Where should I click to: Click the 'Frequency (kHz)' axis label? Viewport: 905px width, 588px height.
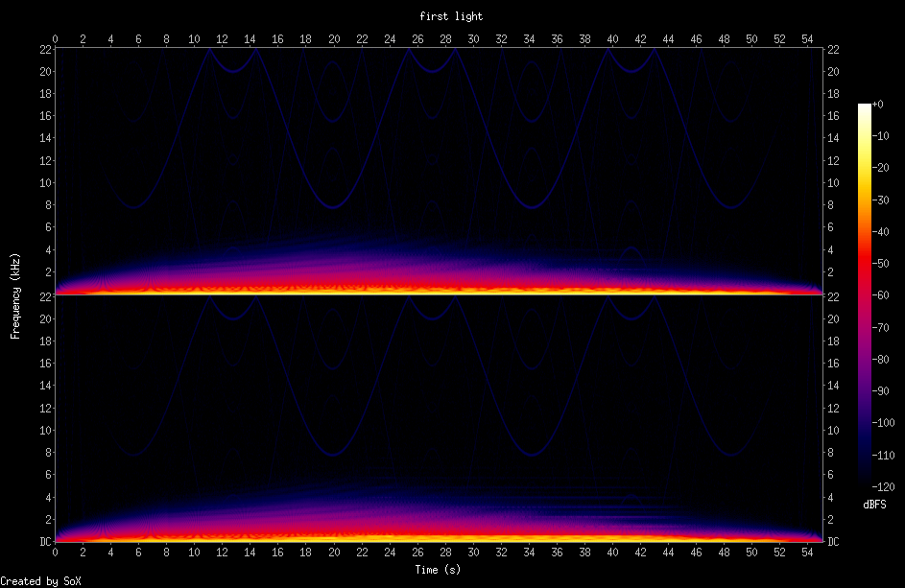click(12, 294)
